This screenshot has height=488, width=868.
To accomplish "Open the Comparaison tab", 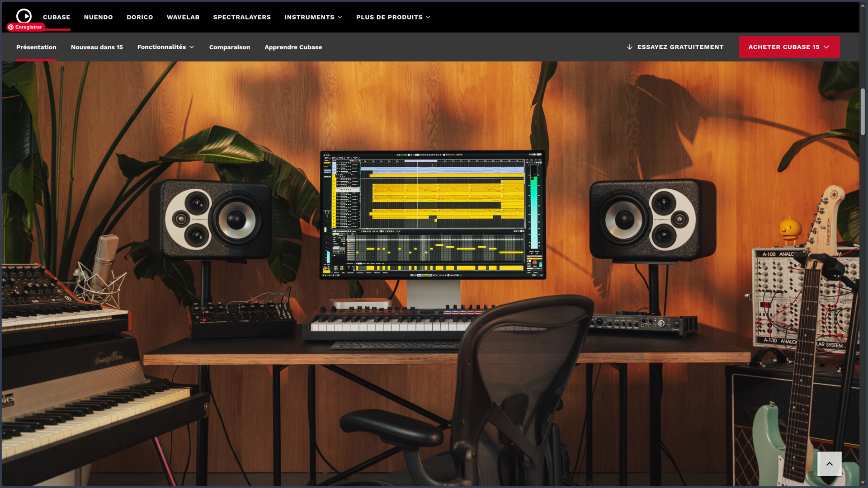I will pos(230,47).
